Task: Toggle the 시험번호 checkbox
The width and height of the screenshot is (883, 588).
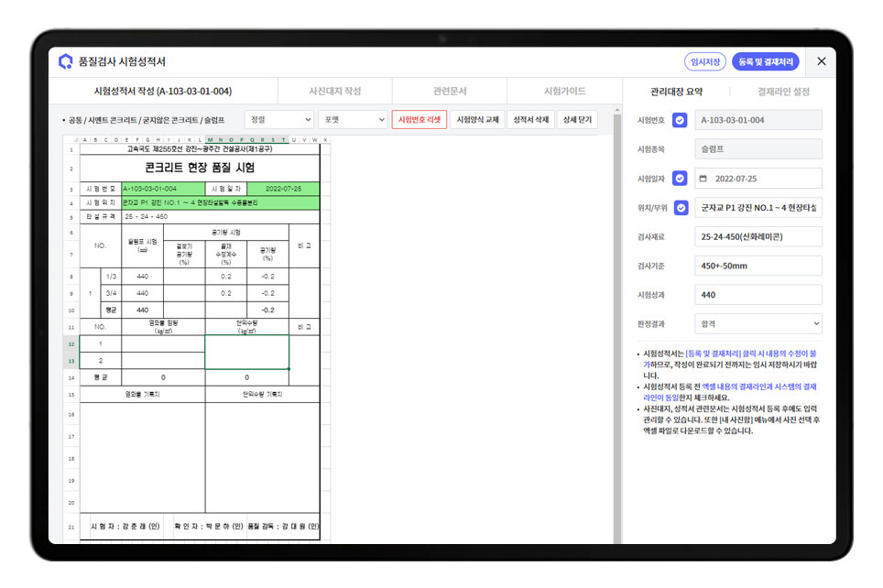Action: [x=680, y=120]
